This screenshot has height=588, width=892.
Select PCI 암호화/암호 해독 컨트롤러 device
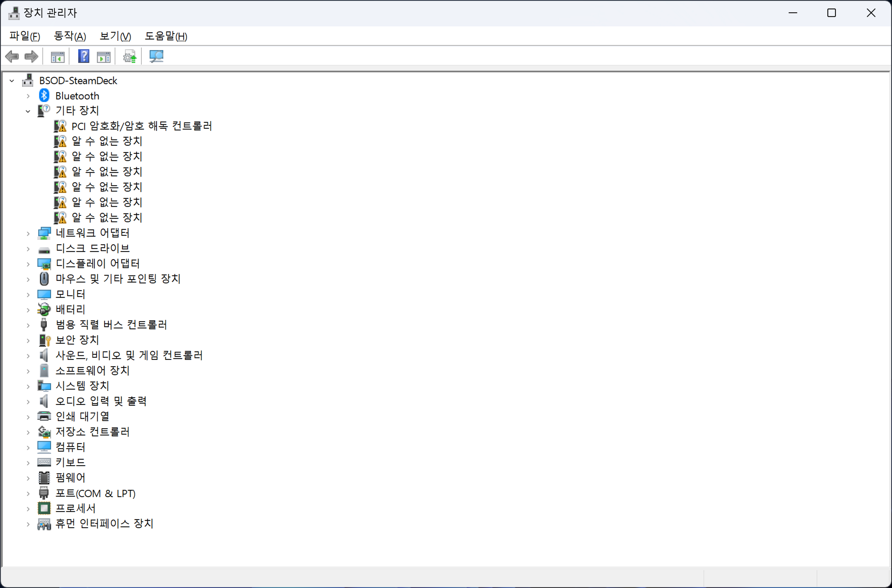tap(141, 126)
